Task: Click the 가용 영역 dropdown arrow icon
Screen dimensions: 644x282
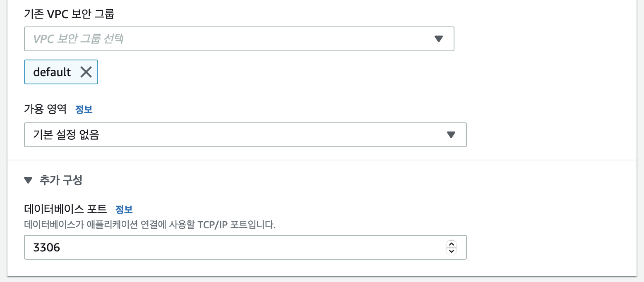Action: coord(452,135)
